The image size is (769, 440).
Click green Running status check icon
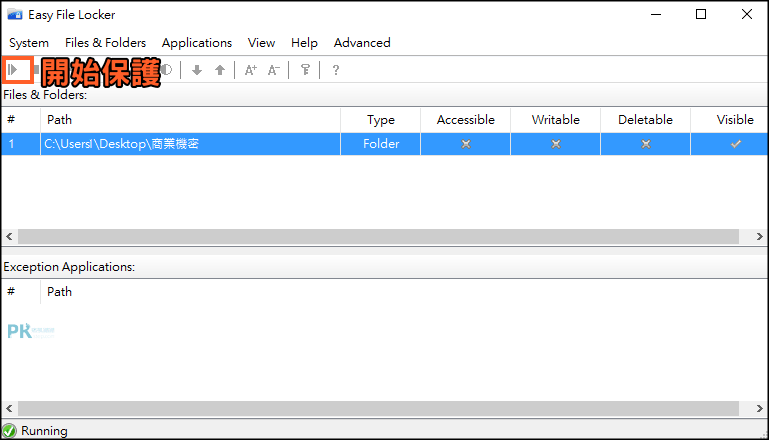click(9, 431)
